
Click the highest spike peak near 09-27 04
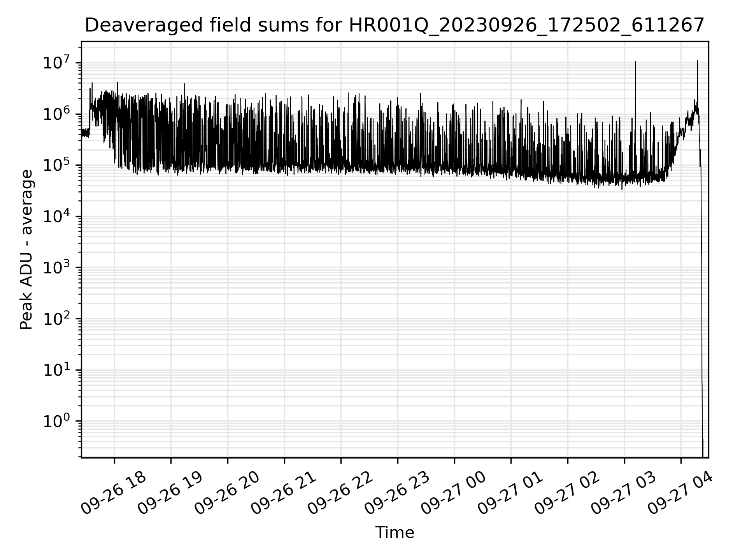pyautogui.click(x=697, y=61)
